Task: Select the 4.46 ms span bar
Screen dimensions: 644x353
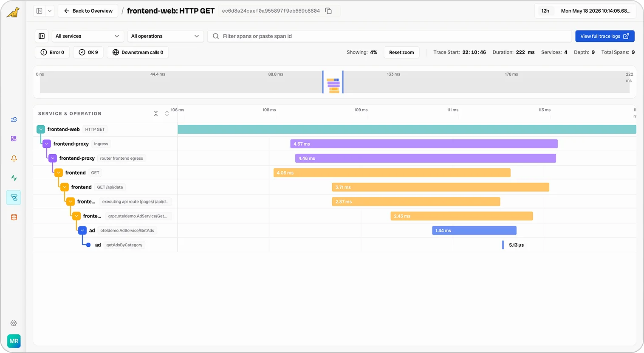Action: (426, 158)
